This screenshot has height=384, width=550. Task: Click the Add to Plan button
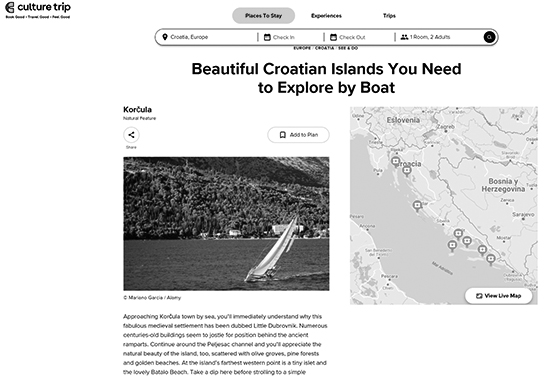[298, 135]
